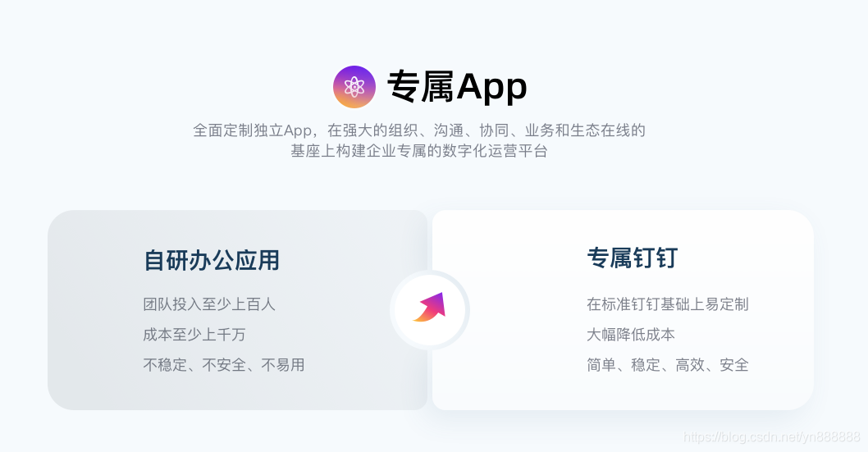Image resolution: width=868 pixels, height=452 pixels.
Task: Select the line 成本至少上千万
Action: click(194, 335)
